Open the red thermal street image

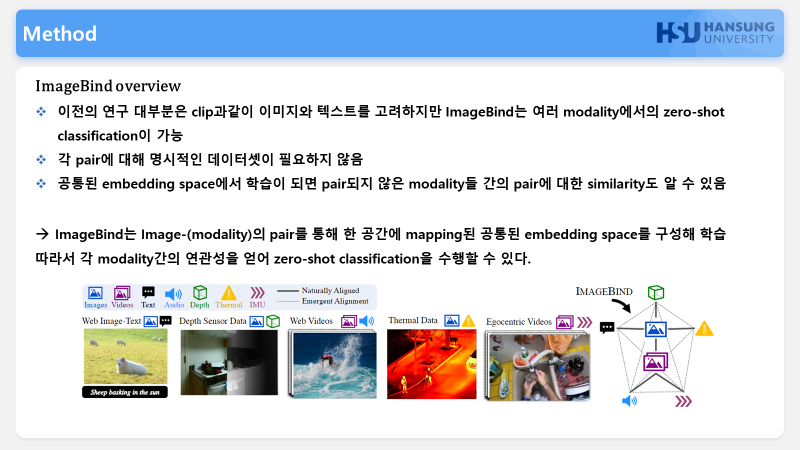click(x=432, y=364)
